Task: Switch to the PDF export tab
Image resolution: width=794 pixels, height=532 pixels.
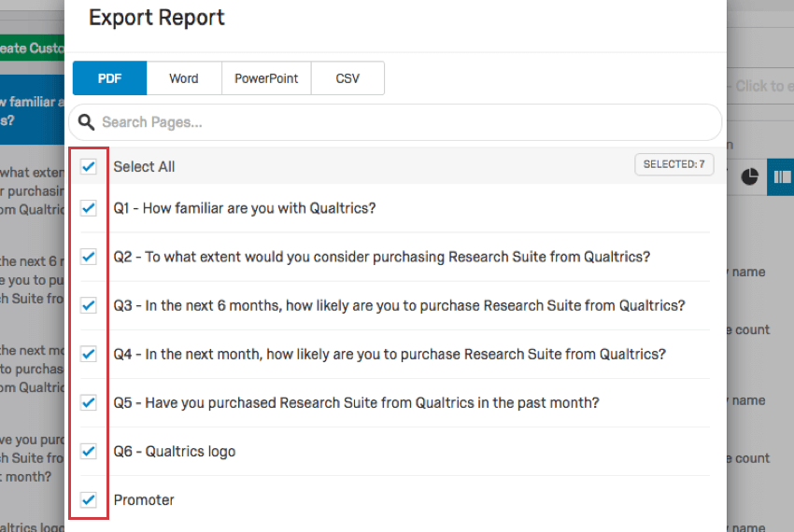Action: point(109,78)
